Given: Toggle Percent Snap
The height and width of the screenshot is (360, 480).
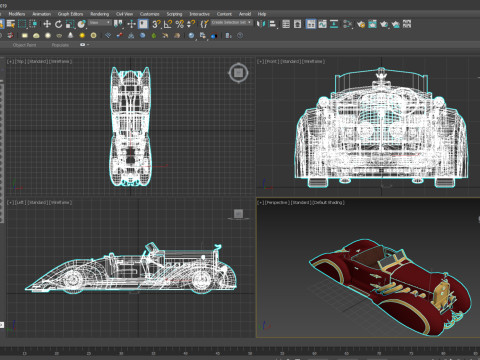Looking at the screenshot, I should [x=179, y=24].
